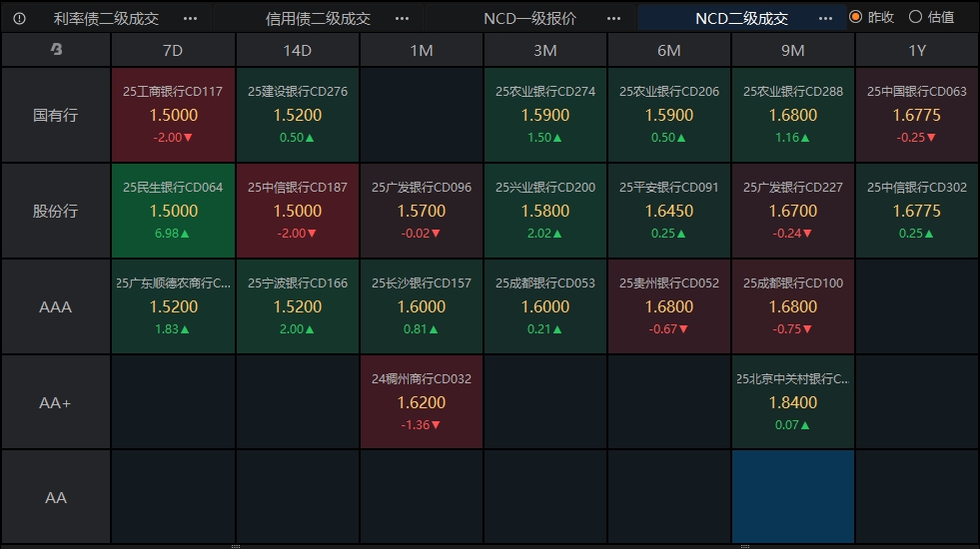Select the 国有行 row label
The image size is (980, 549).
click(x=56, y=115)
